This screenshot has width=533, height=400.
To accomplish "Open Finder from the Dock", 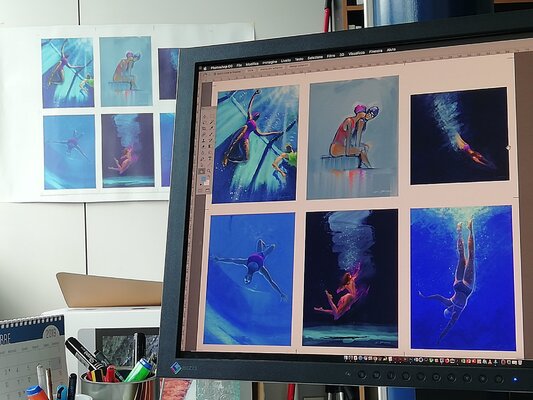I will pyautogui.click(x=346, y=358).
